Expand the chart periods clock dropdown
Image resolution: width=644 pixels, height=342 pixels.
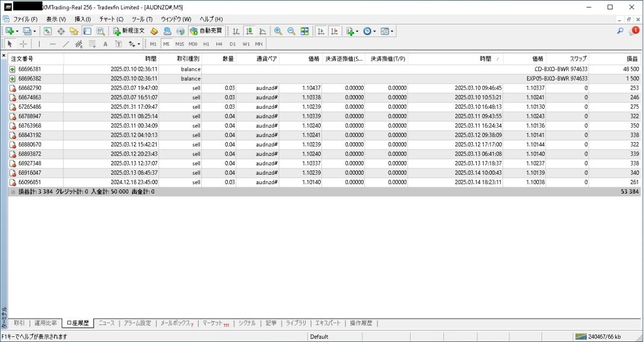(x=375, y=31)
